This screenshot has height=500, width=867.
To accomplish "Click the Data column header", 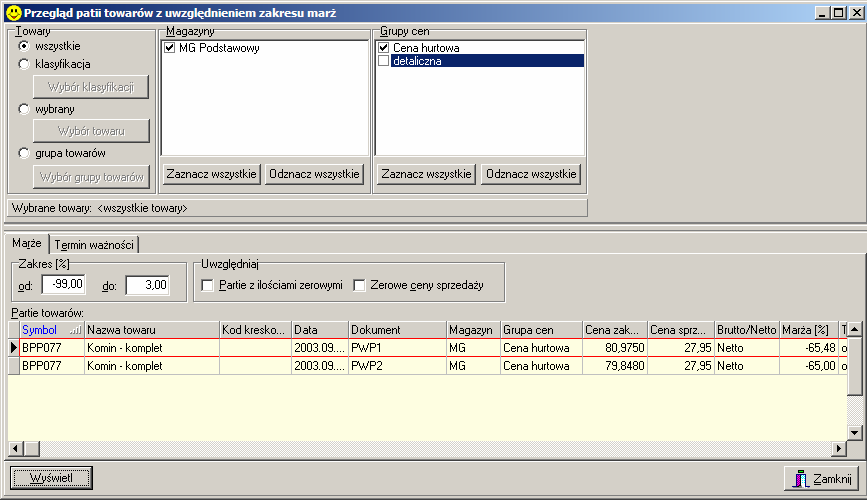I will (320, 330).
